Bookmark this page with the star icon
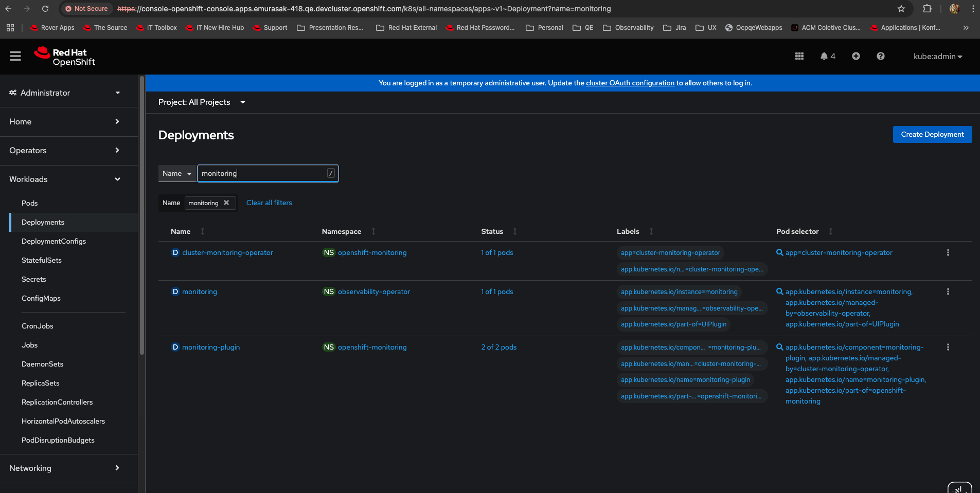The height and width of the screenshot is (493, 980). point(901,9)
